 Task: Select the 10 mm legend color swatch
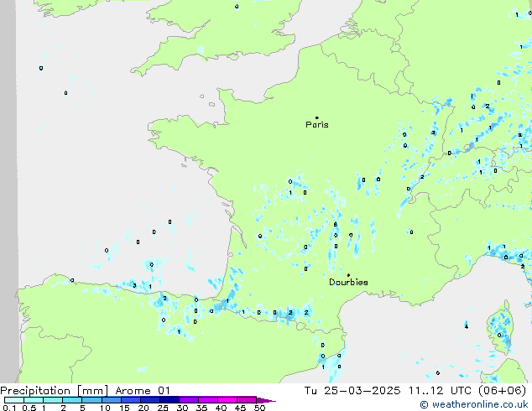click(x=112, y=400)
